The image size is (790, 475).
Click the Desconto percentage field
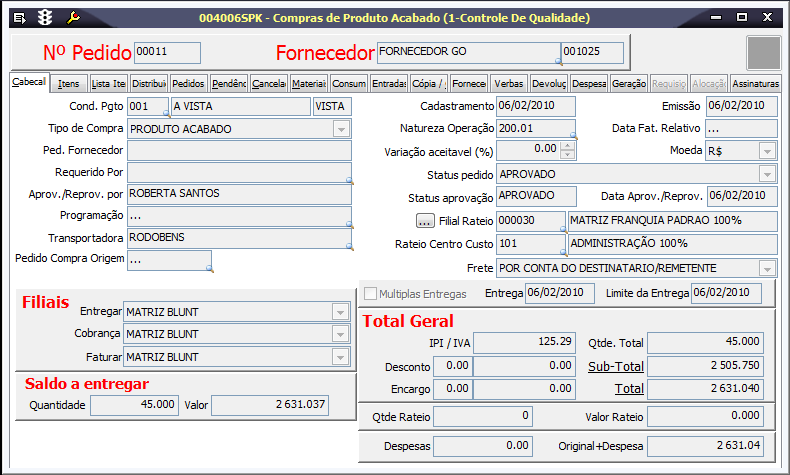[x=452, y=366]
